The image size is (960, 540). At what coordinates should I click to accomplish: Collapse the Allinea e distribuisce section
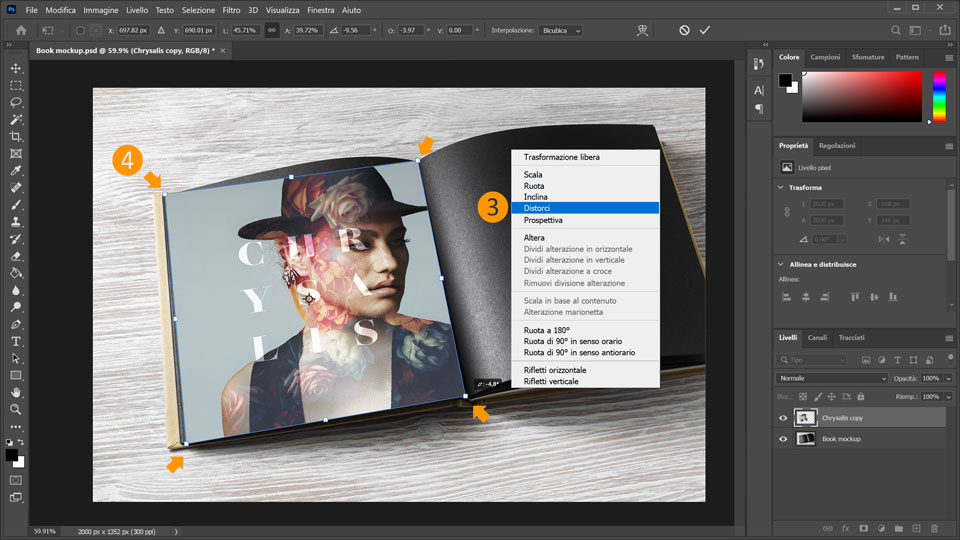pos(781,264)
